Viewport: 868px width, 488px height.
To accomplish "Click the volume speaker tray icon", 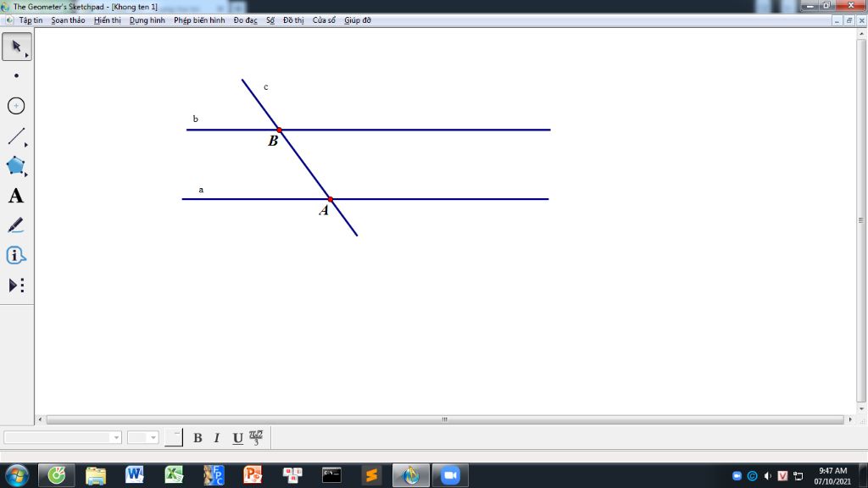I will click(767, 476).
